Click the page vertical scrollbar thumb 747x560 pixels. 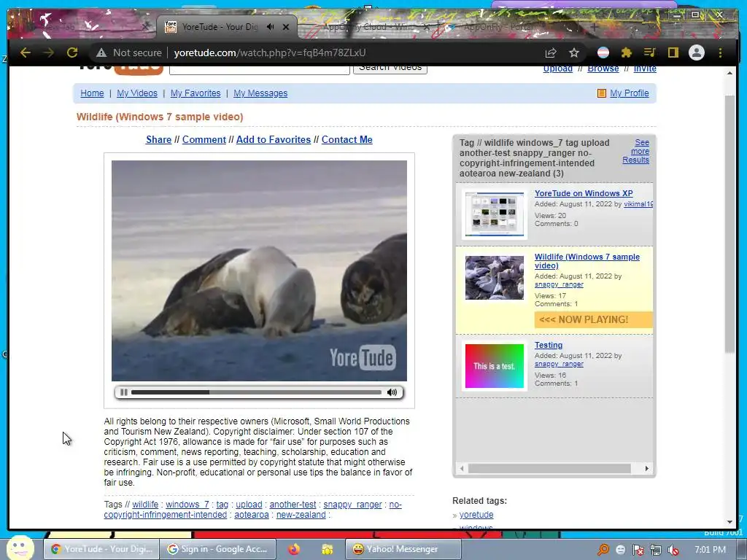point(729,224)
